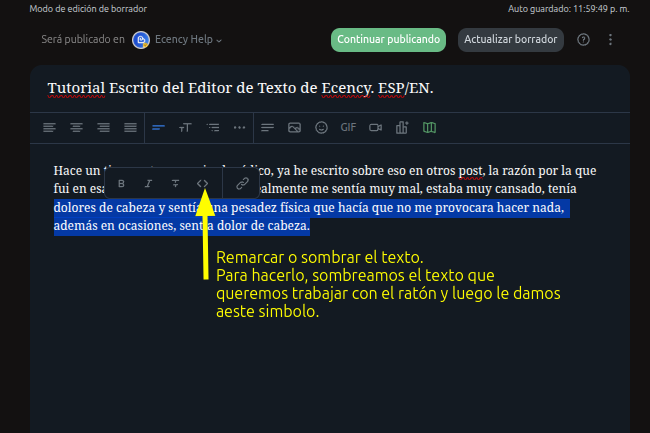Add a link to selected text
650x433 pixels.
[x=242, y=184]
